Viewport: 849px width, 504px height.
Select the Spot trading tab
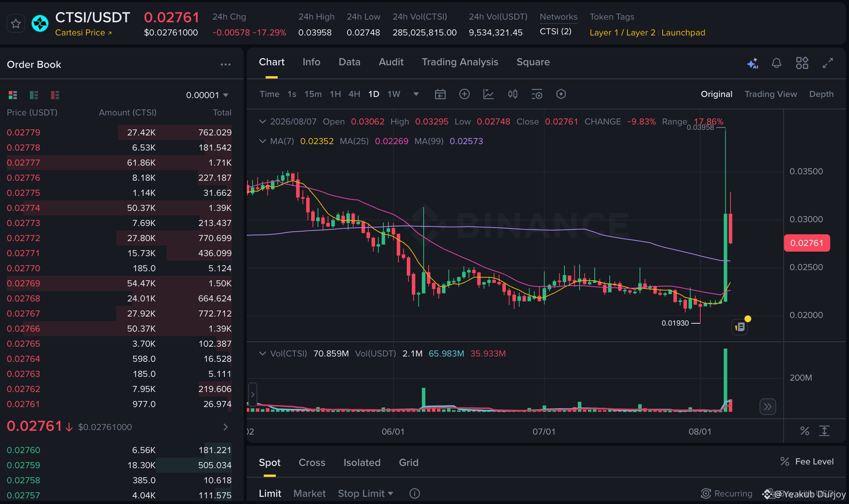click(270, 463)
